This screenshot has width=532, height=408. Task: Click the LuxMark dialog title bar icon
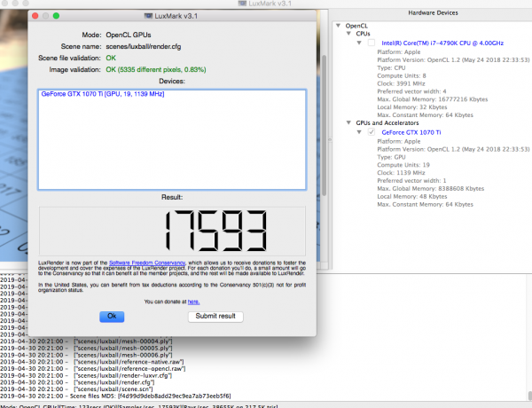(x=148, y=16)
